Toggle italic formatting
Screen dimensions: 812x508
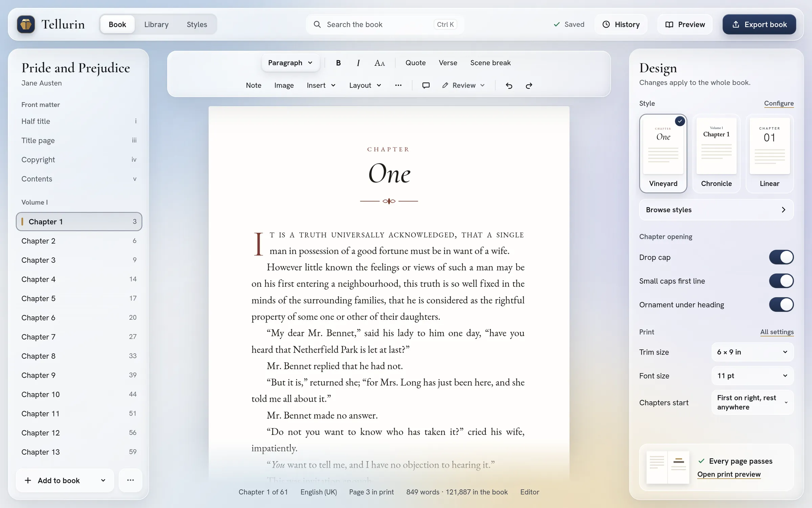tap(358, 63)
